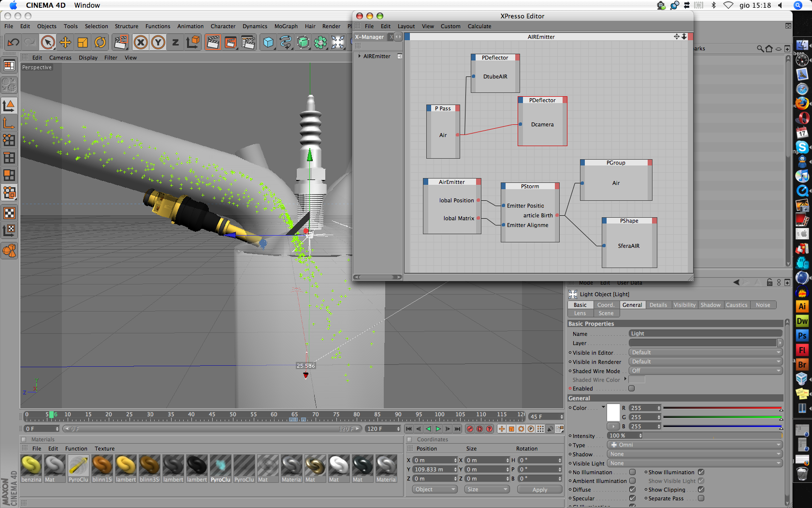Add a cube primitive object
Screen dimensions: 812x508
pyautogui.click(x=268, y=43)
